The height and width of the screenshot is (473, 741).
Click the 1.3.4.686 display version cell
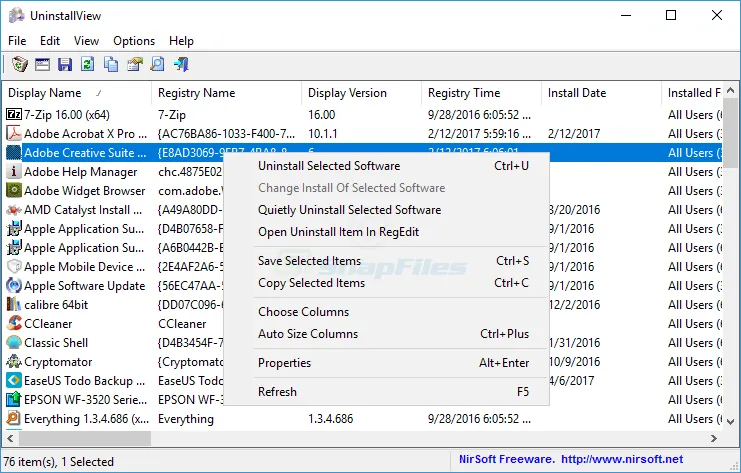coord(330,419)
